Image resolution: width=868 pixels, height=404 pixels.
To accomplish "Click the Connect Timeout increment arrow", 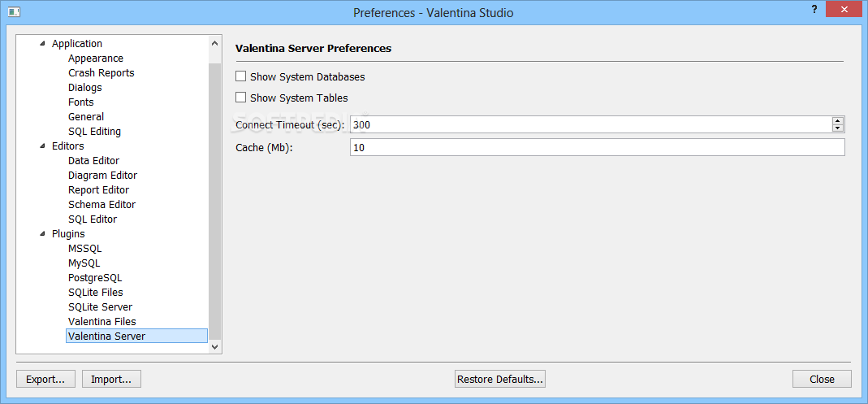I will click(x=838, y=121).
